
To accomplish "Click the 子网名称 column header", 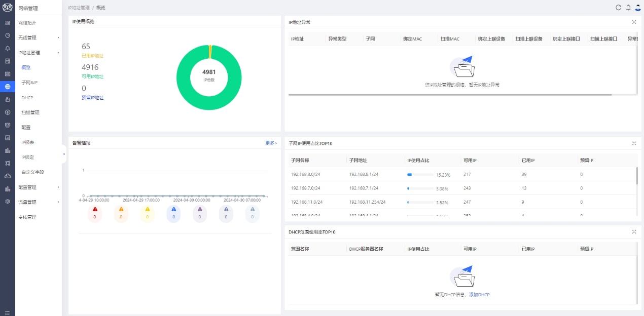I will point(300,161).
